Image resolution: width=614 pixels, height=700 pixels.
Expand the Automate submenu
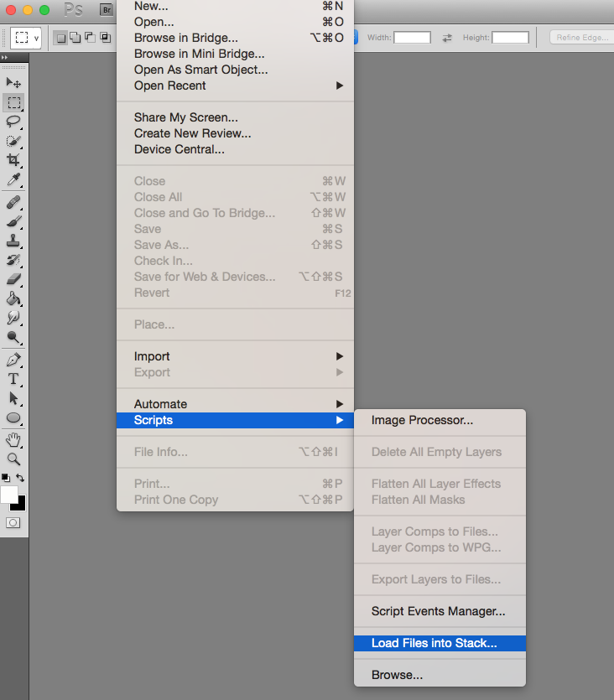coord(235,404)
